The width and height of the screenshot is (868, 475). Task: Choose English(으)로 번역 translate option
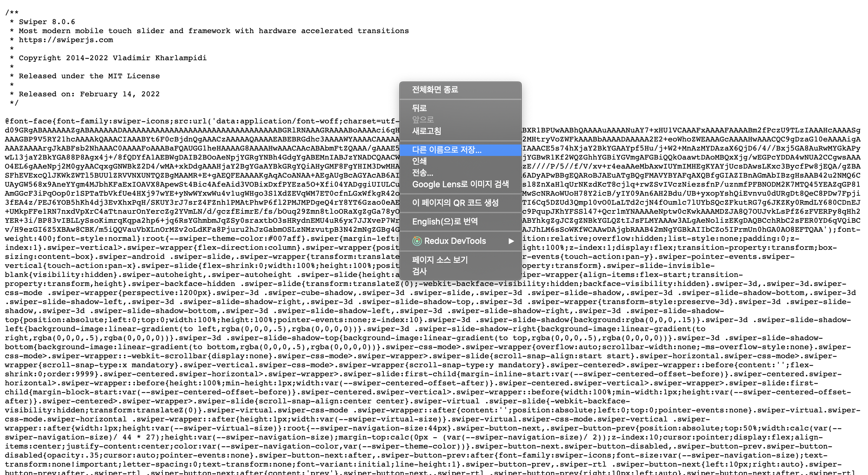445,222
